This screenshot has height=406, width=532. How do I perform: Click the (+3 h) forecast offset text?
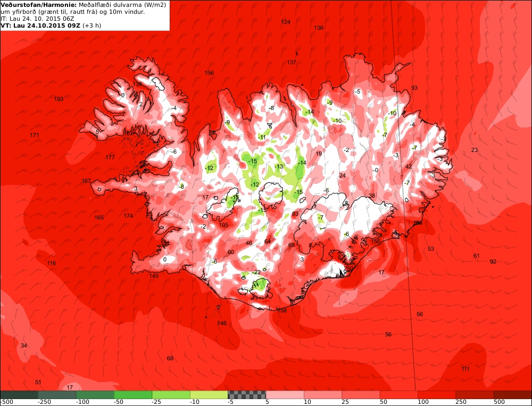coord(92,26)
